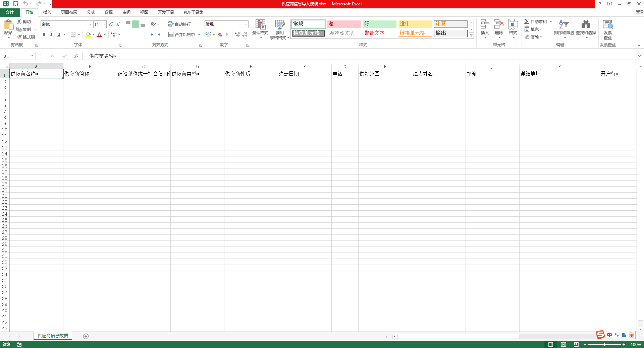Select the sheet tab 供应商信息数据
This screenshot has width=644, height=348.
click(x=53, y=336)
